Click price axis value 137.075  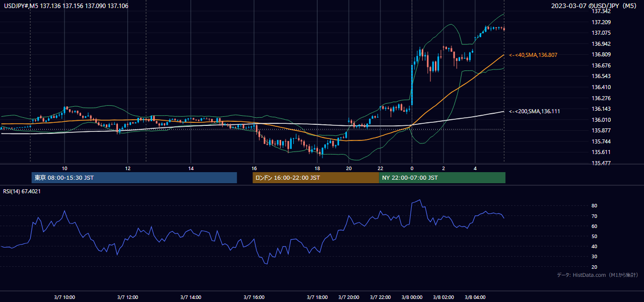pyautogui.click(x=602, y=33)
